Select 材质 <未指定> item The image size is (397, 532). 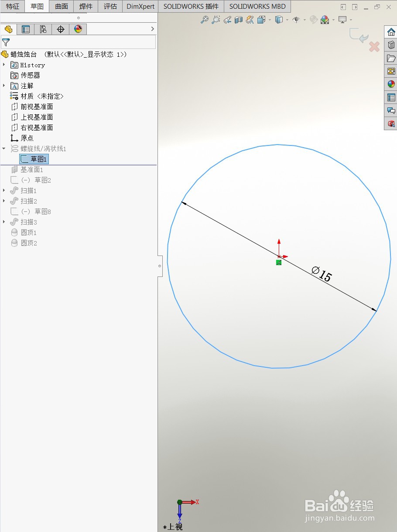tap(37, 96)
